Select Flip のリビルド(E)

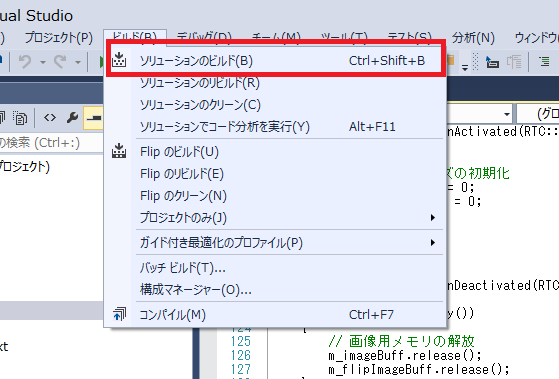click(x=275, y=174)
